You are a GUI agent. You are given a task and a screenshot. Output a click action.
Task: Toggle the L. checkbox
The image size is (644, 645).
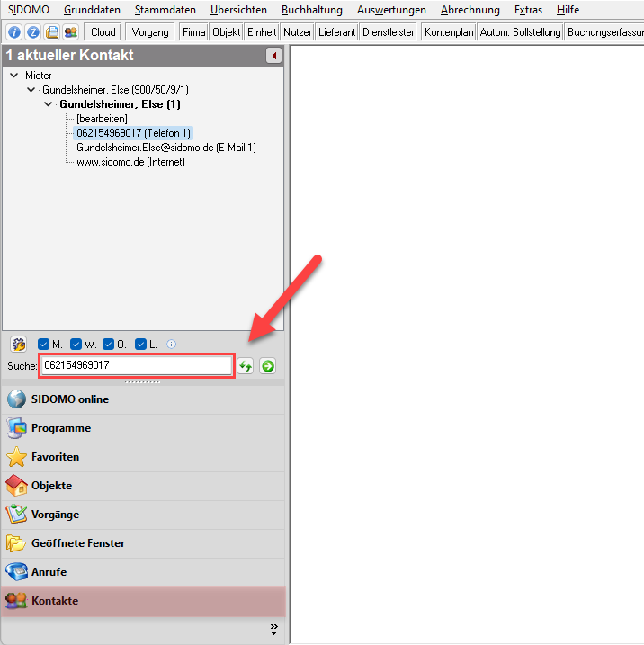click(x=140, y=344)
